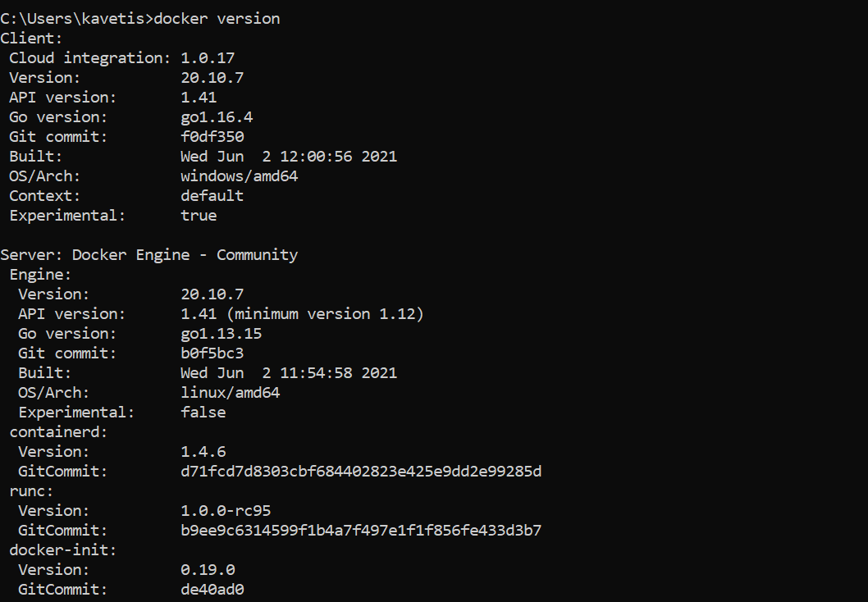The width and height of the screenshot is (868, 602).
Task: Click the docker-init version 0.19.0
Action: click(208, 570)
